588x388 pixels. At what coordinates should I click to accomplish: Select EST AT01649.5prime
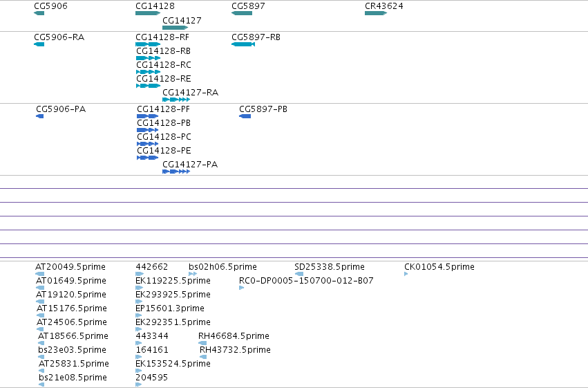40,288
